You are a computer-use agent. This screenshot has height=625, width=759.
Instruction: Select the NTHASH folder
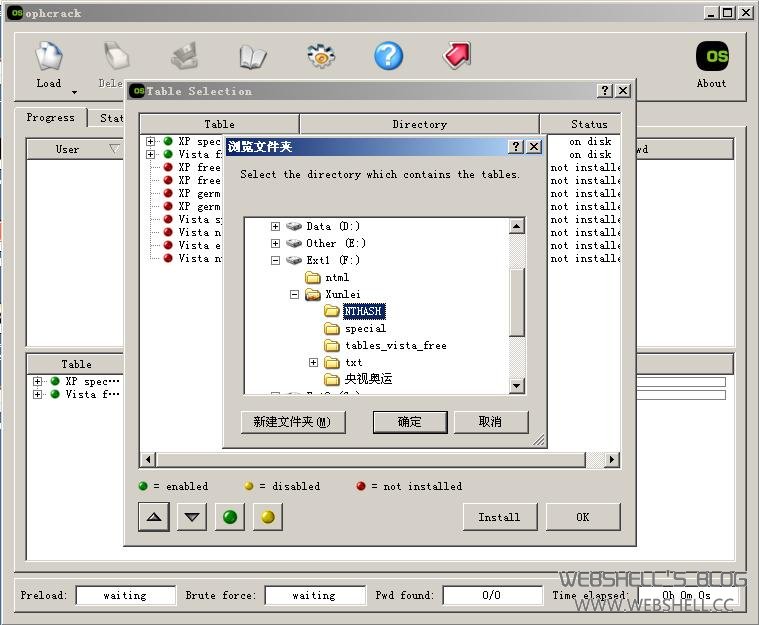tap(364, 311)
